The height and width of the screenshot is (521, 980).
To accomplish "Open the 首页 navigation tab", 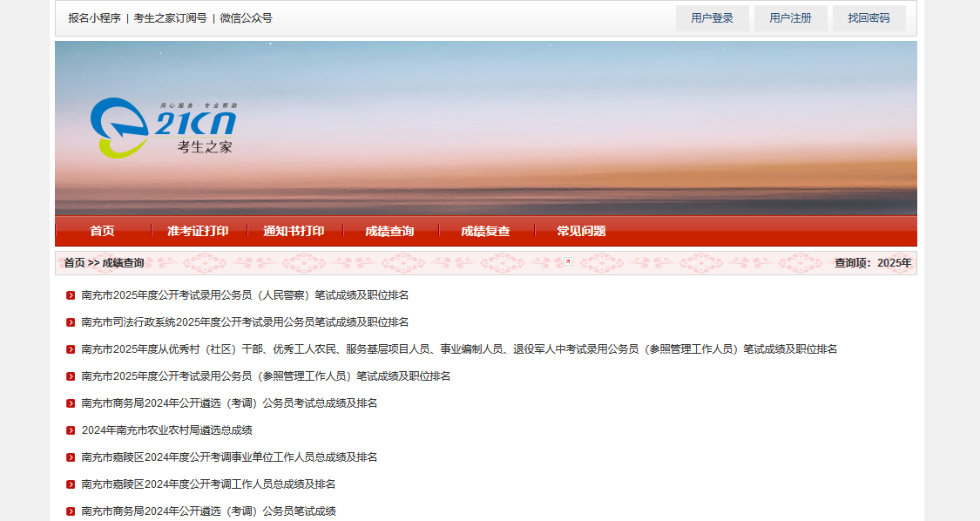I will 103,232.
